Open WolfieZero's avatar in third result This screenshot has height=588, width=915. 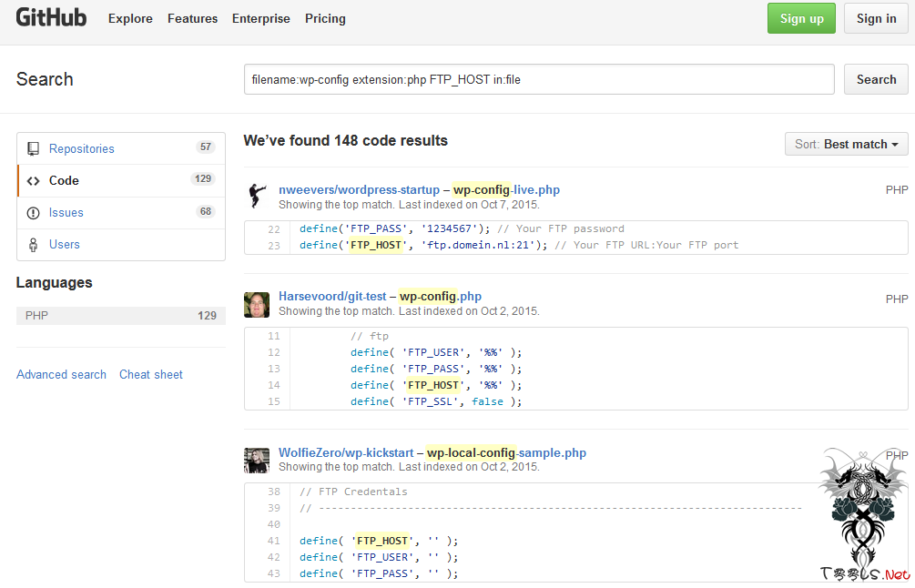click(x=256, y=460)
